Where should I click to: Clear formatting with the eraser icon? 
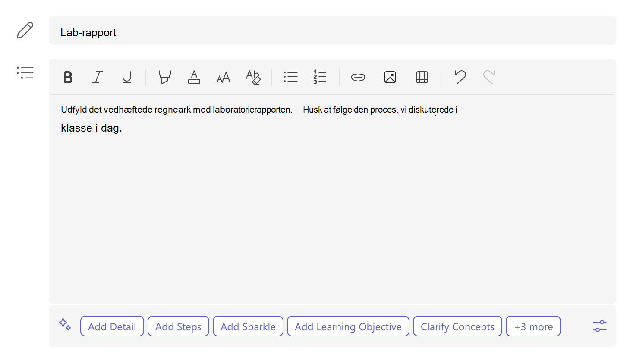253,78
